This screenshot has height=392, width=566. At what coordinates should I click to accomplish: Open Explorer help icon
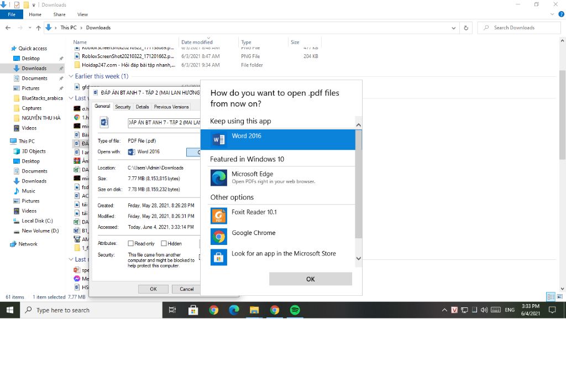pos(562,14)
